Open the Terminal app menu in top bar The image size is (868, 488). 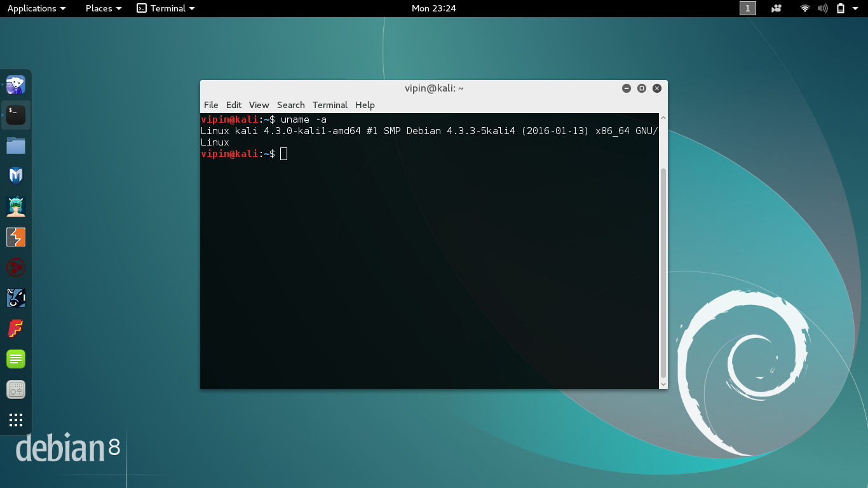[166, 8]
